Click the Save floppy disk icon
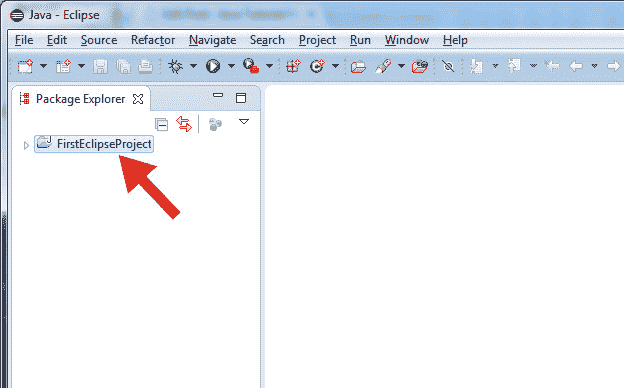This screenshot has height=388, width=624. (x=100, y=66)
